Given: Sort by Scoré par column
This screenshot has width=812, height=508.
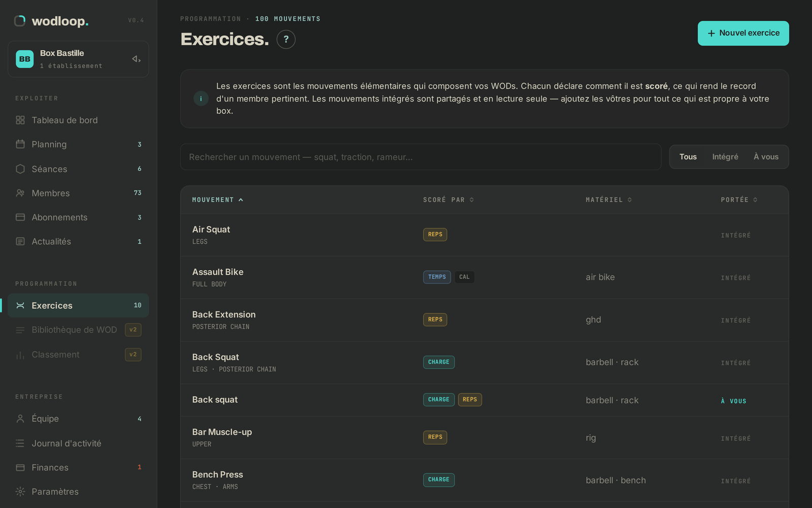Looking at the screenshot, I should 449,200.
